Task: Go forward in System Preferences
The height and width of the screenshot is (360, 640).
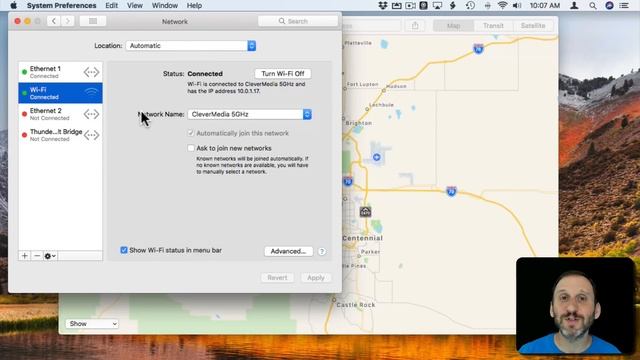Action: click(x=68, y=21)
